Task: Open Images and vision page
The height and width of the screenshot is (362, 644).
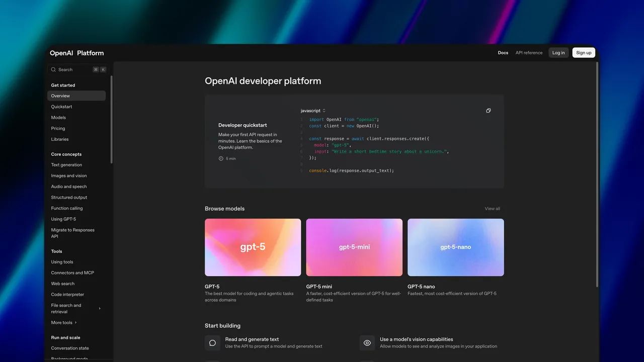Action: pyautogui.click(x=69, y=175)
